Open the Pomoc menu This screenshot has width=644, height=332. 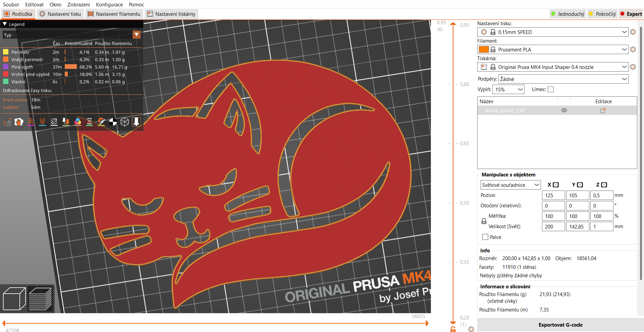point(136,4)
